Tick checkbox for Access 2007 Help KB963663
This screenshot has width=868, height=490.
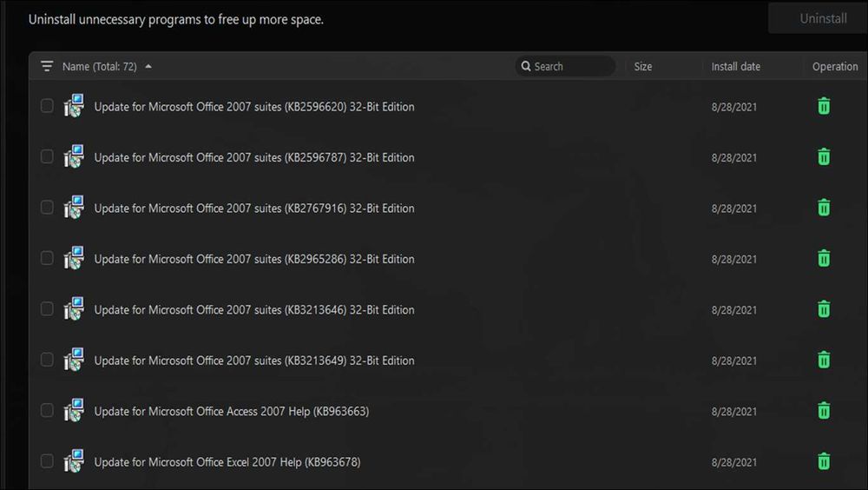47,410
